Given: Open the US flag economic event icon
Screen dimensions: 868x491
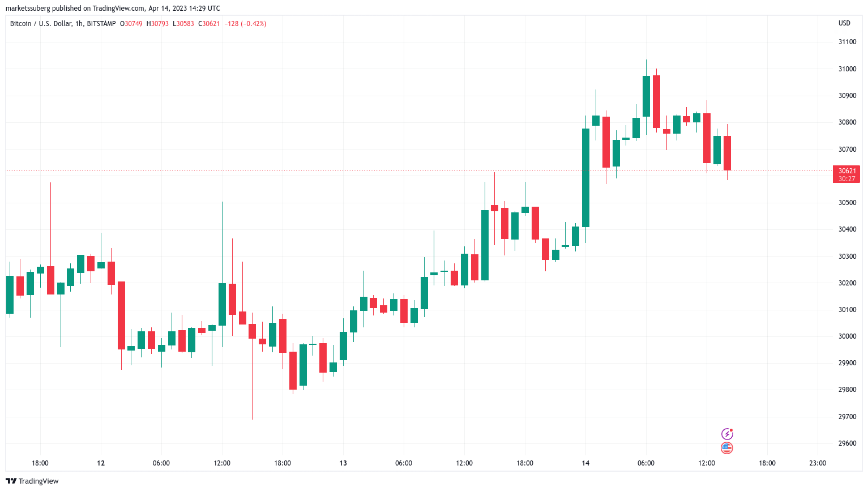Looking at the screenshot, I should point(727,448).
